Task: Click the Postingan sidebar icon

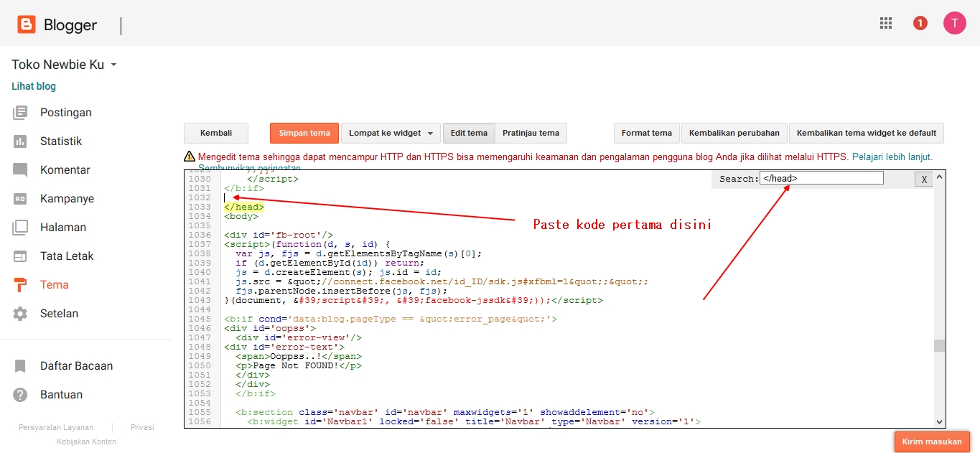Action: (20, 113)
